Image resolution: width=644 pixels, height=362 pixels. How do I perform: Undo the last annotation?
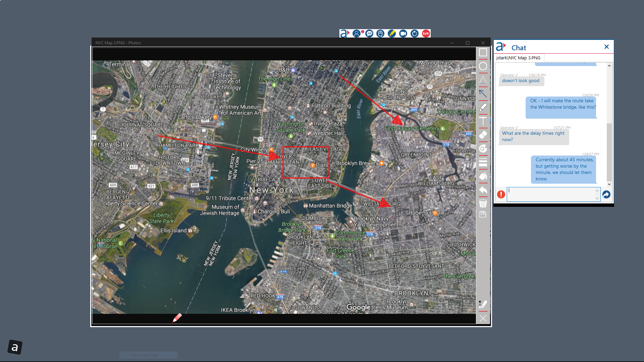point(483,190)
